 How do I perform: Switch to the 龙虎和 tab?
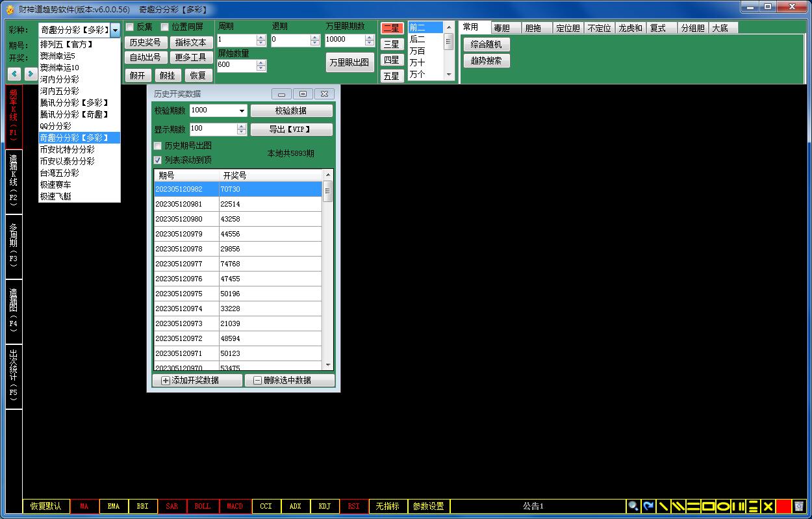pyautogui.click(x=630, y=28)
